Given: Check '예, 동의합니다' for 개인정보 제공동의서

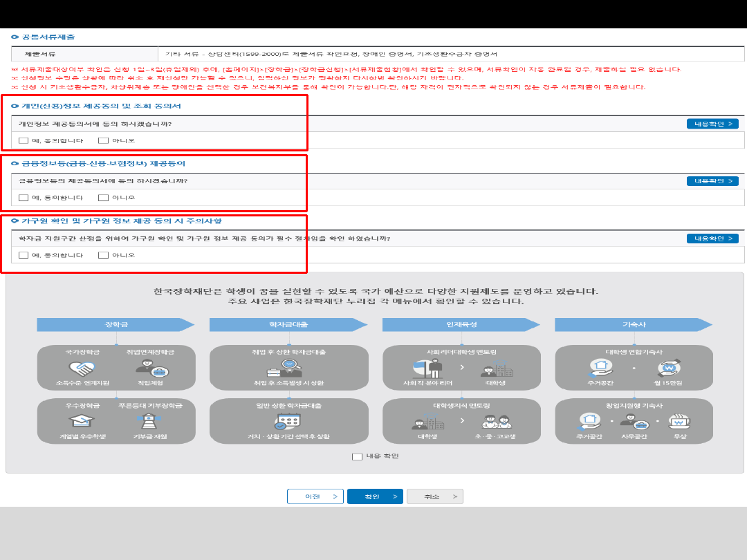Looking at the screenshot, I should tap(24, 140).
